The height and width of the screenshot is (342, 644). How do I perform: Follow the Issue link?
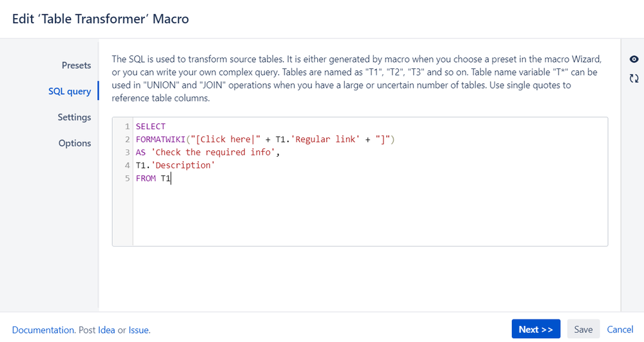point(139,330)
